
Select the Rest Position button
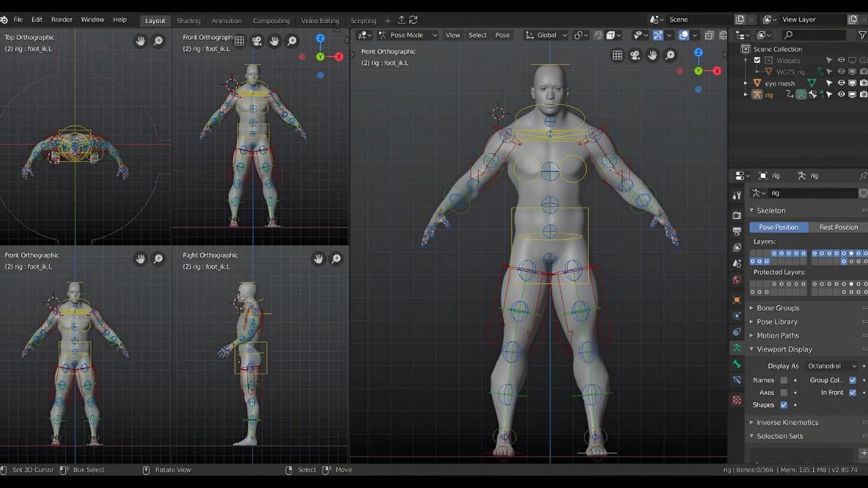pyautogui.click(x=838, y=227)
